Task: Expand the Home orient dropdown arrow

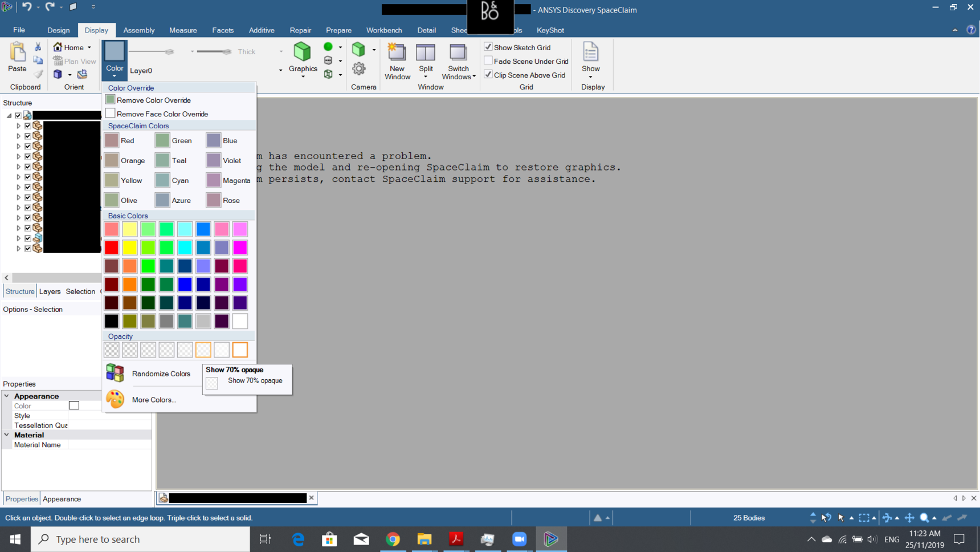Action: tap(89, 47)
